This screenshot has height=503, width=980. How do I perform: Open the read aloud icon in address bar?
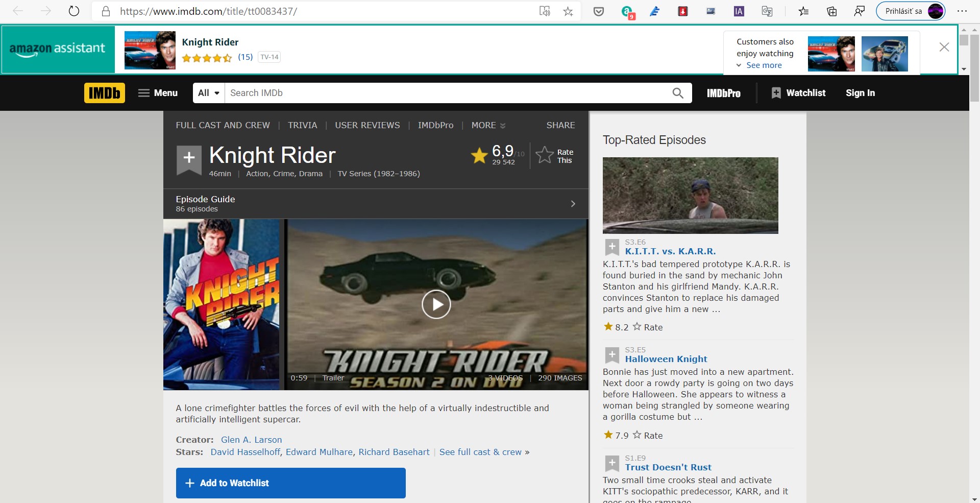click(545, 11)
